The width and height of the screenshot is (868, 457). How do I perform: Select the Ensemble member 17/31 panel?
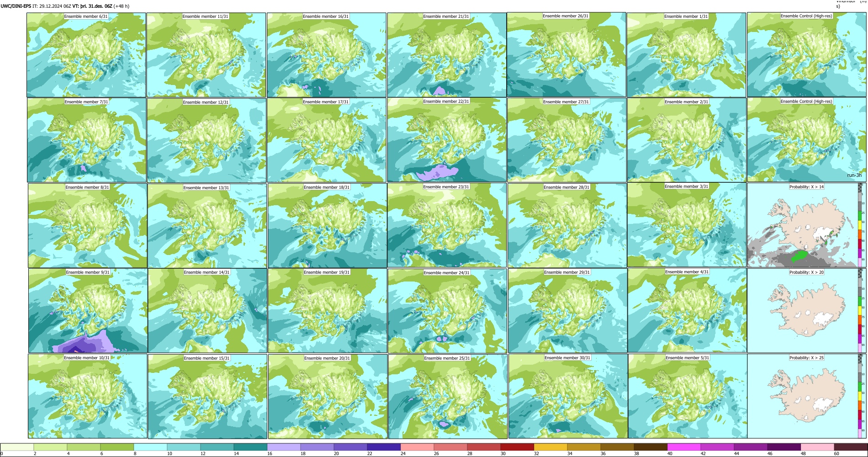pyautogui.click(x=327, y=140)
